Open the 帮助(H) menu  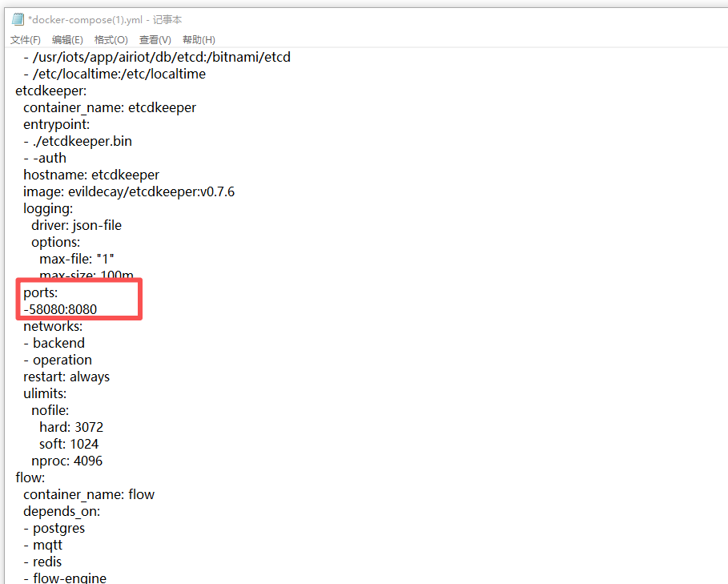tap(197, 39)
